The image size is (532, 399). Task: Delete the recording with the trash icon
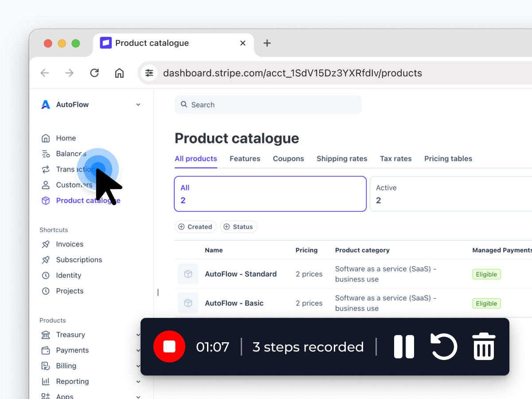[484, 346]
